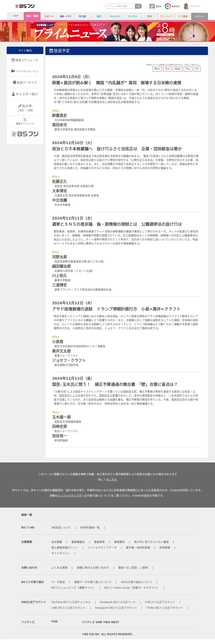Select the アニメ・キッズ tab
215x644 pixels.
166,16
